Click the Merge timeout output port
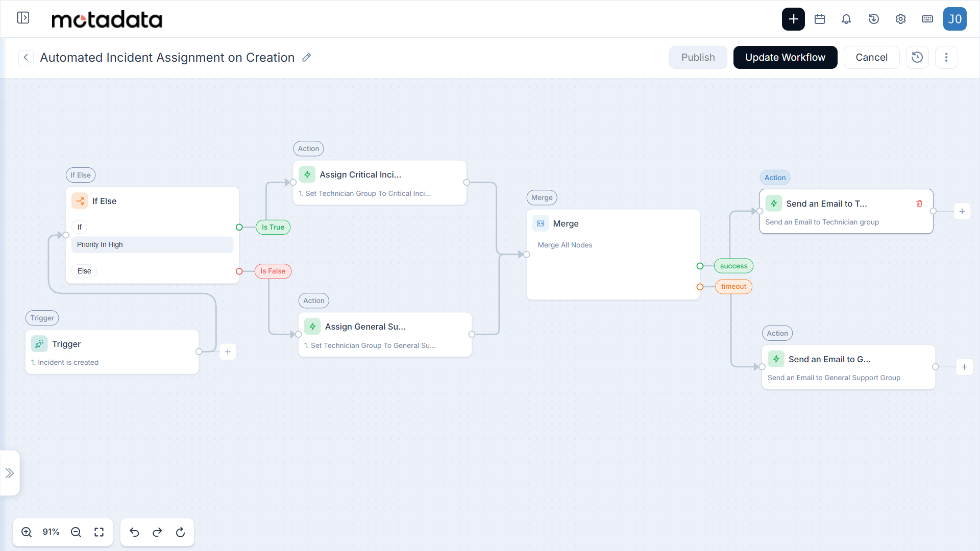This screenshot has height=551, width=980. click(700, 287)
